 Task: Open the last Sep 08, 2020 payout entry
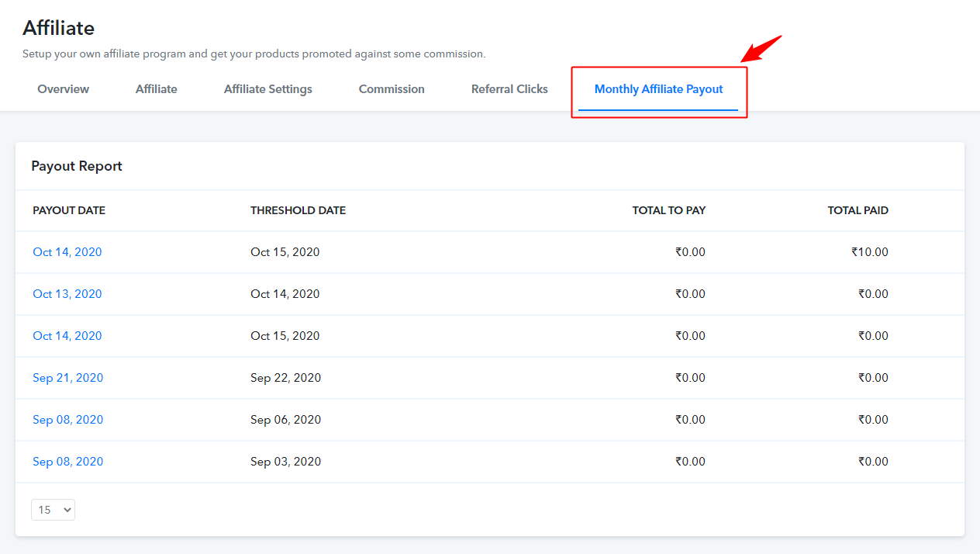[67, 461]
